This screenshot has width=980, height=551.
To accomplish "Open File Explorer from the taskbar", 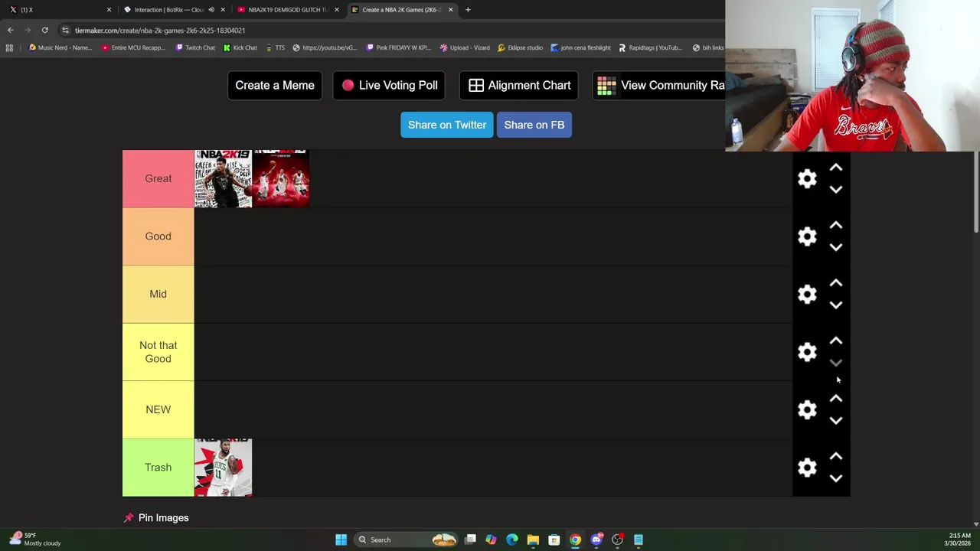I will (x=533, y=540).
